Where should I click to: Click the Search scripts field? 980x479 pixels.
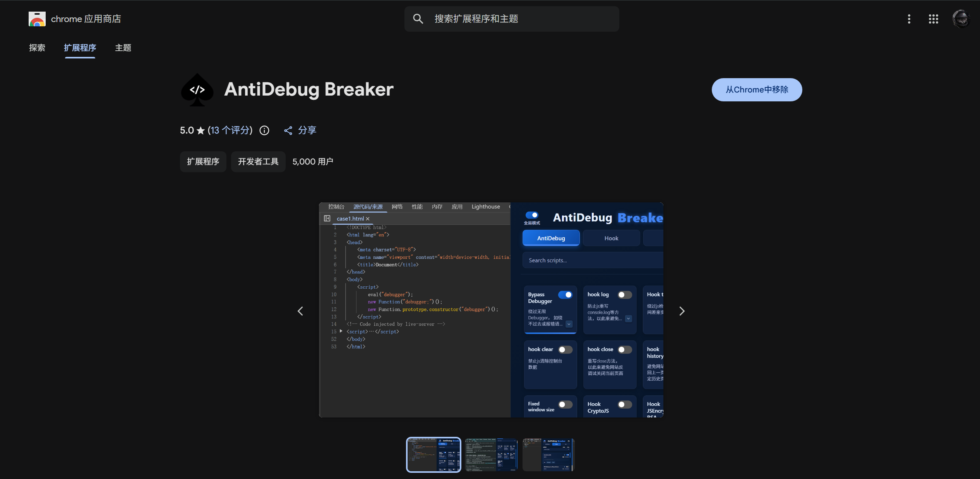593,260
